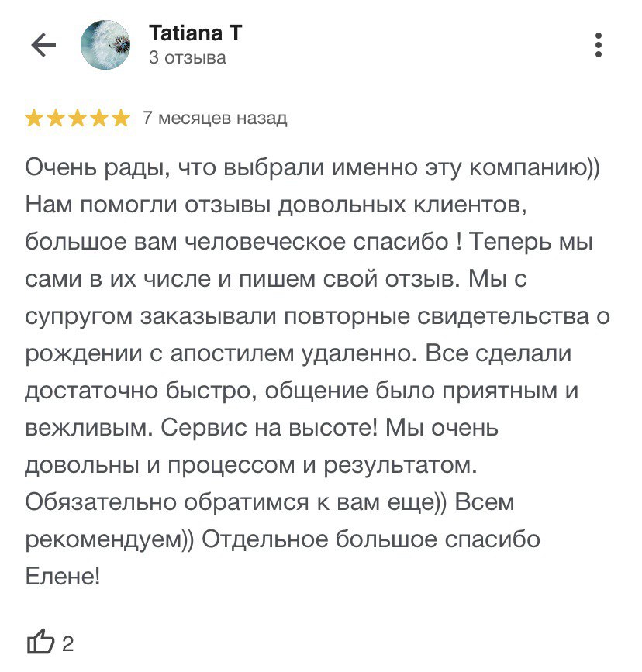This screenshot has height=672, width=642.
Task: Click the like count number 2
Action: click(x=67, y=644)
